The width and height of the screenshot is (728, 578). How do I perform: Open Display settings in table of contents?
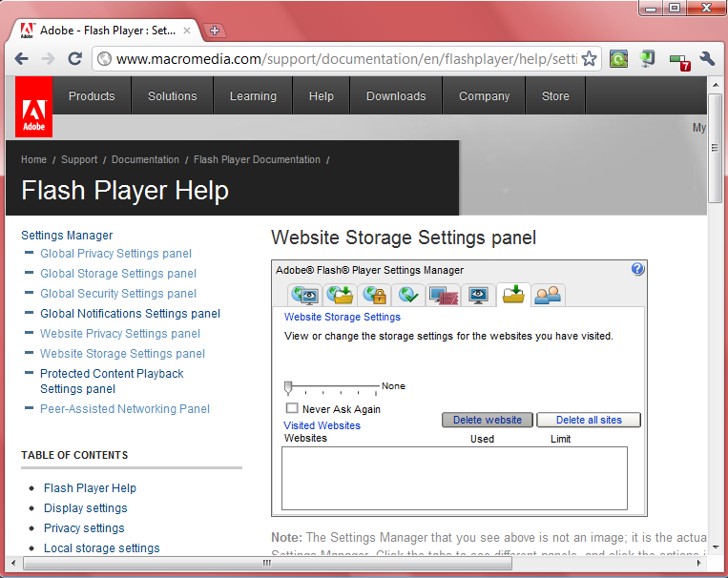[x=86, y=508]
